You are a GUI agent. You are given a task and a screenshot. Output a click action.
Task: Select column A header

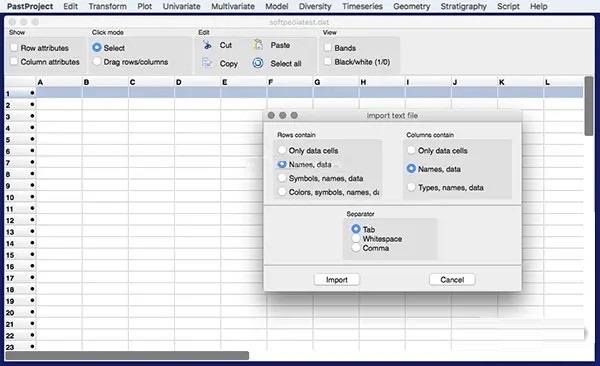pyautogui.click(x=59, y=82)
